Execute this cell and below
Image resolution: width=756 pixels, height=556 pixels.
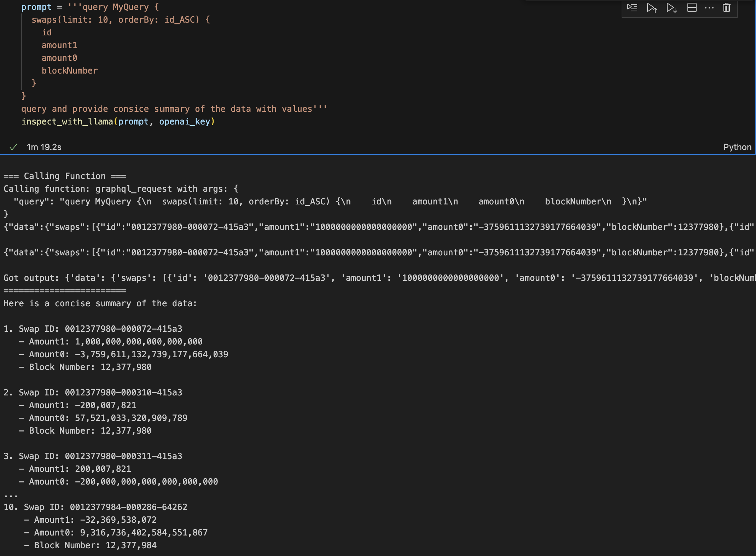(x=671, y=8)
